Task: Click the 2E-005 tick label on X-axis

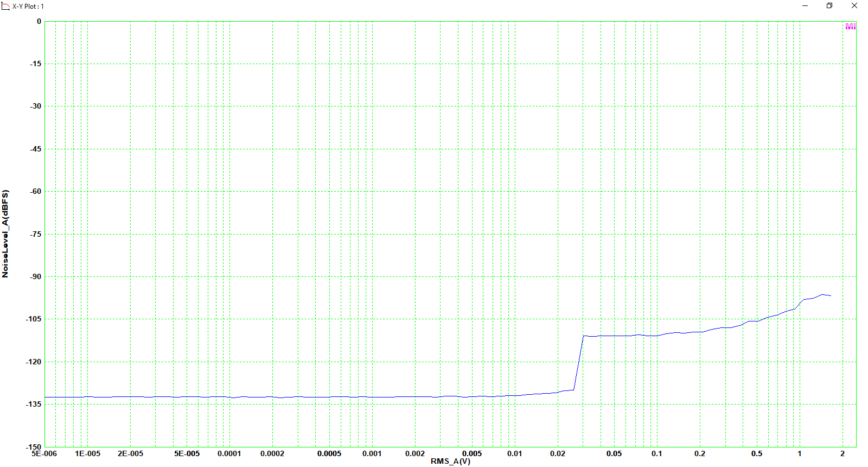Action: [x=131, y=453]
